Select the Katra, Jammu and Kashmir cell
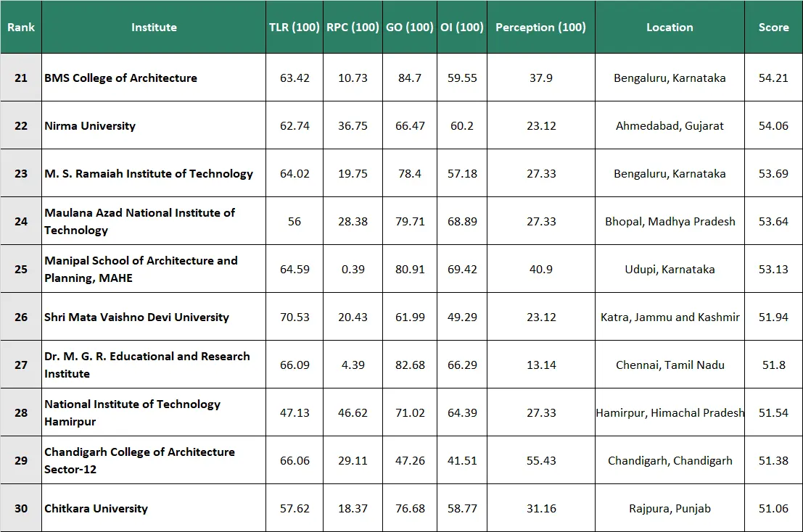This screenshot has height=532, width=803. tap(670, 317)
